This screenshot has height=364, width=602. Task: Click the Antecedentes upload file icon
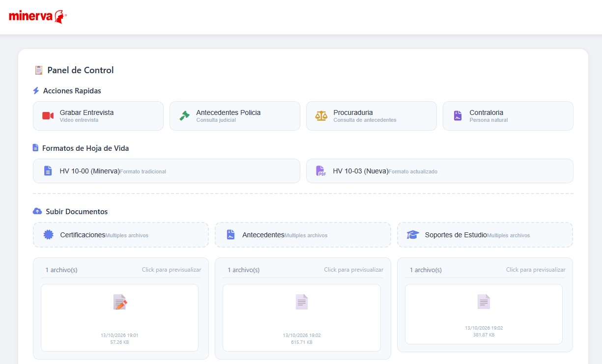[230, 235]
